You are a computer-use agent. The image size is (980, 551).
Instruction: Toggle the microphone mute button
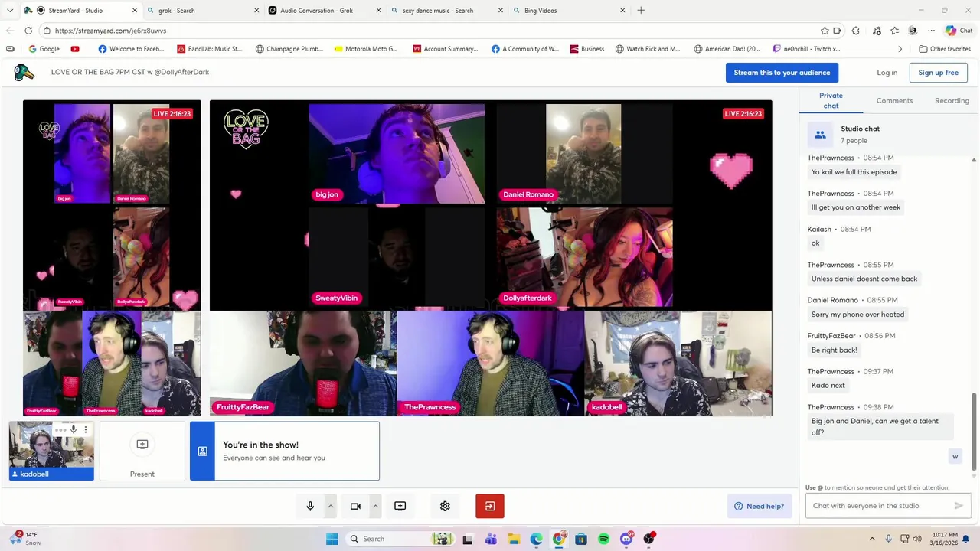(310, 506)
